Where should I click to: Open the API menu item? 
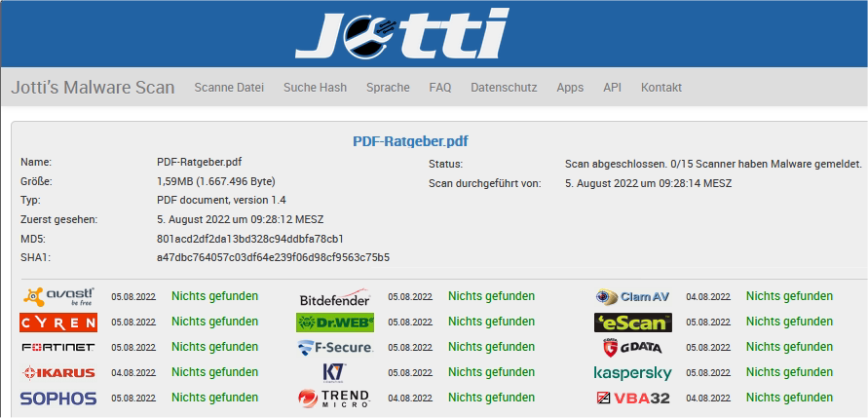point(612,88)
